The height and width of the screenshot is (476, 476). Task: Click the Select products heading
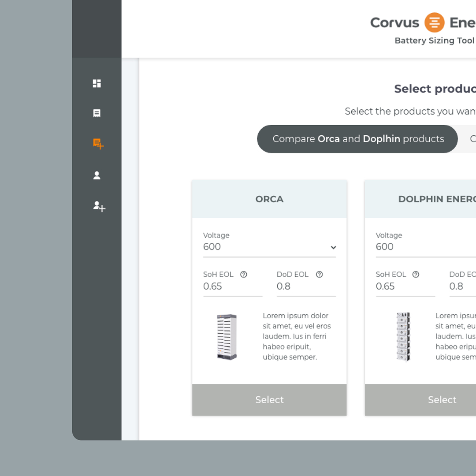435,89
